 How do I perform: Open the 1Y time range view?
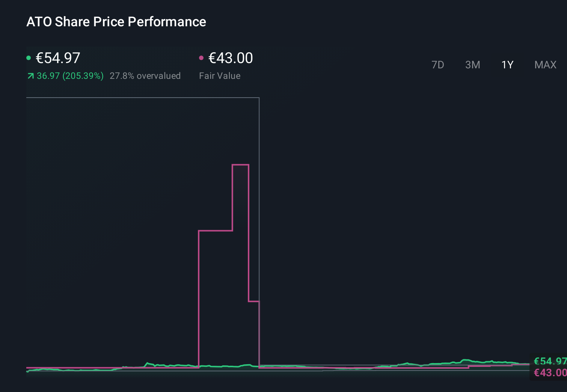coord(507,65)
